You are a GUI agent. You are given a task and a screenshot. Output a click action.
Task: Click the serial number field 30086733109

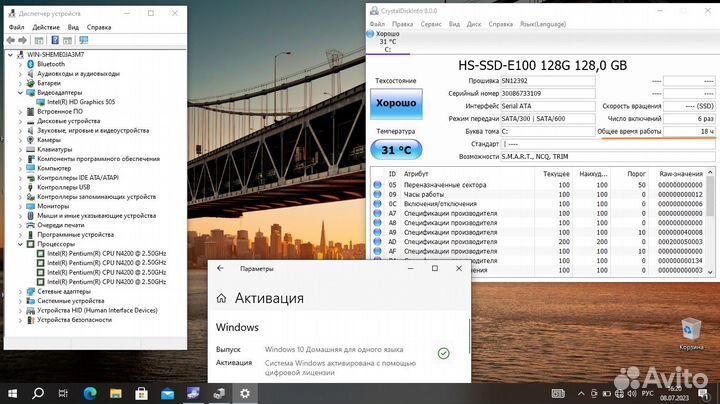[548, 94]
